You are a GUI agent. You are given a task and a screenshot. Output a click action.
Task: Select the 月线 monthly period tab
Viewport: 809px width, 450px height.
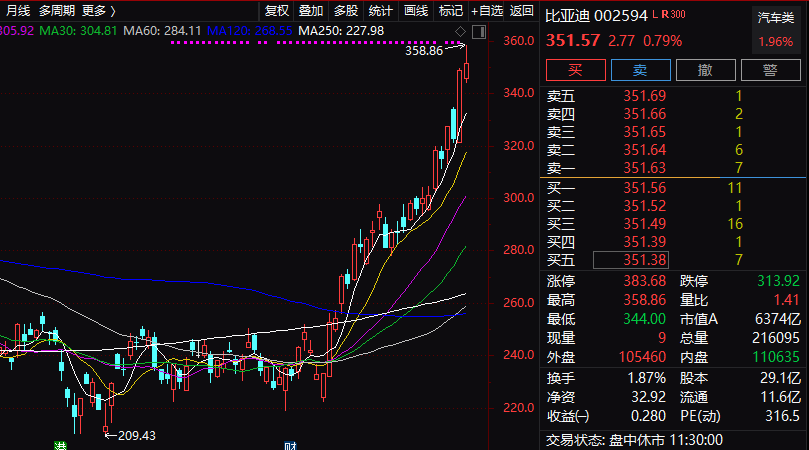(18, 10)
